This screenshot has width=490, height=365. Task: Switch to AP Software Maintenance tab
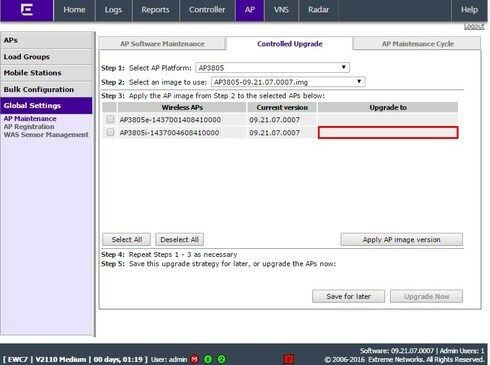(x=162, y=44)
